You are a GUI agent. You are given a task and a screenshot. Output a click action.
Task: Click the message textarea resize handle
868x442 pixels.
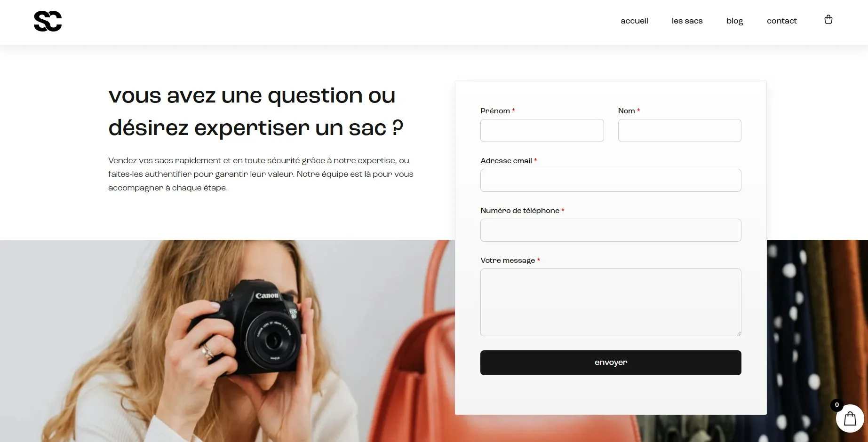click(739, 333)
